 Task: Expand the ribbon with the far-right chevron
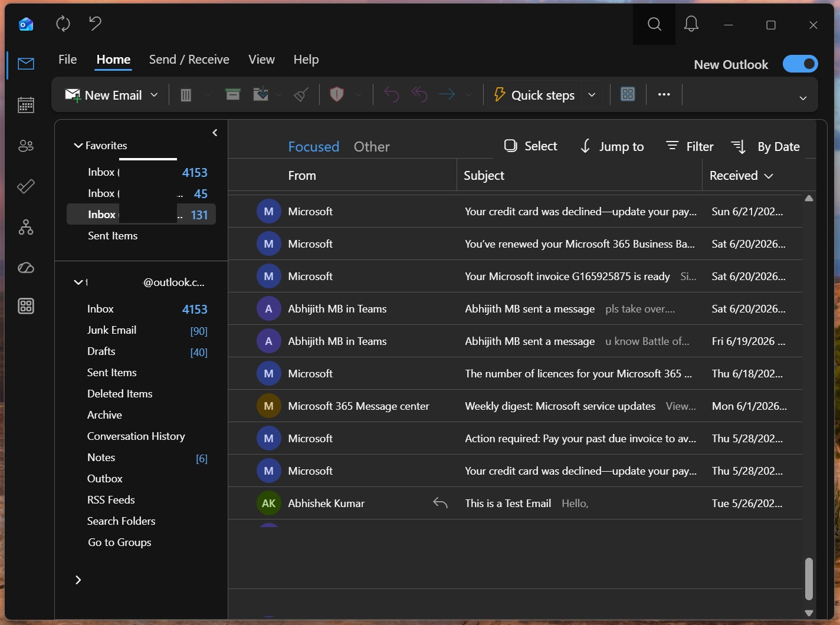click(803, 98)
